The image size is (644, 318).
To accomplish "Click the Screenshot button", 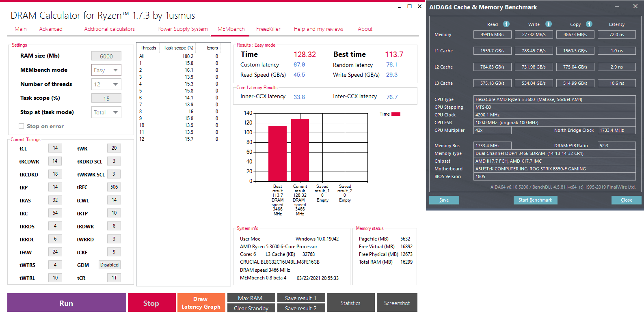I will tap(397, 303).
